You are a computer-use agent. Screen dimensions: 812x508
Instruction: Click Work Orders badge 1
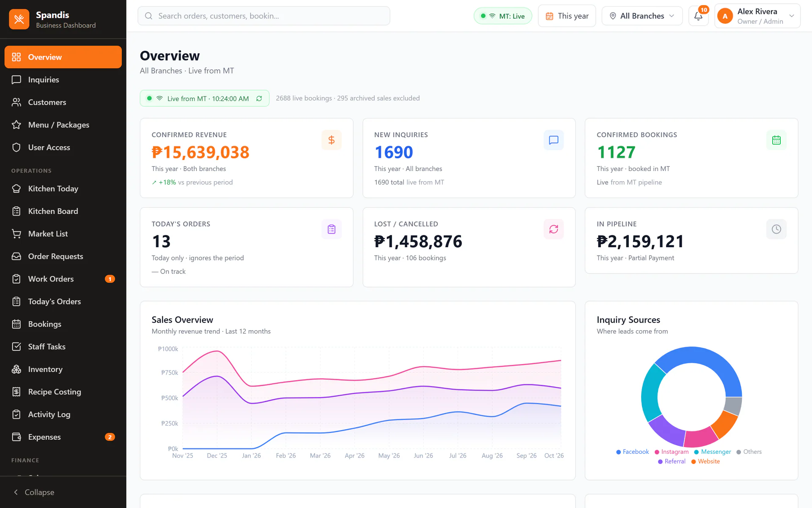(110, 279)
